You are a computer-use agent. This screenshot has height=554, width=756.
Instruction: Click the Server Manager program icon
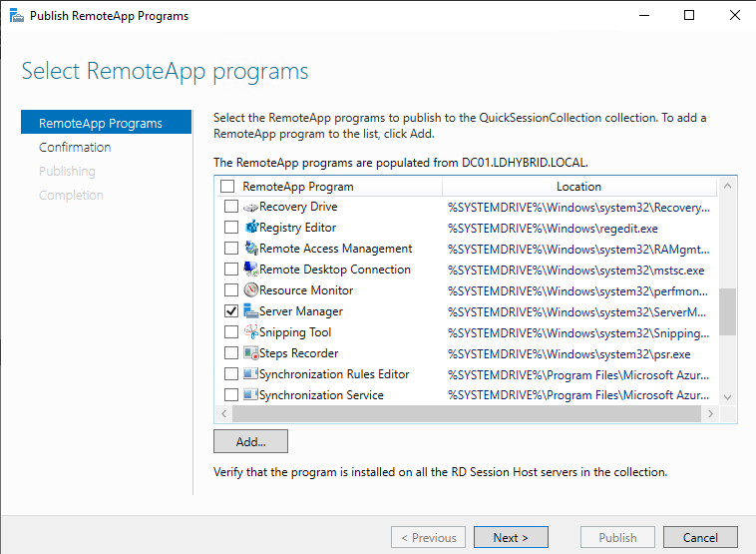pyautogui.click(x=250, y=311)
